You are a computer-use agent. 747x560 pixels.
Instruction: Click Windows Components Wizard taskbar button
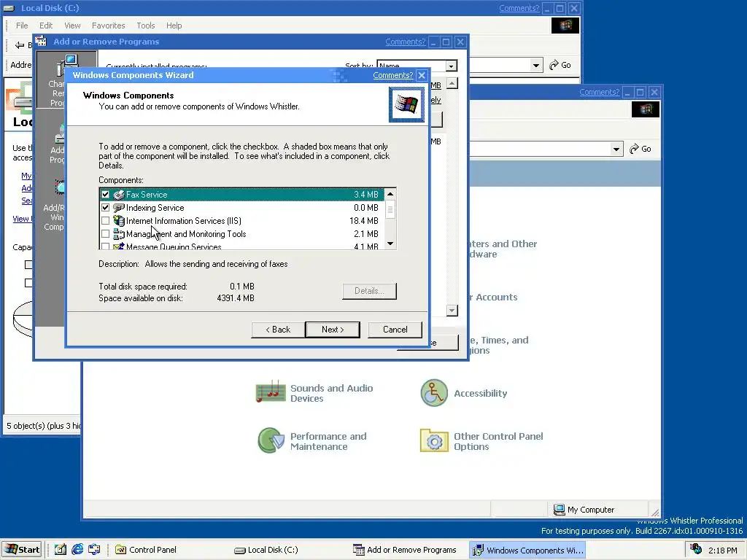528,550
